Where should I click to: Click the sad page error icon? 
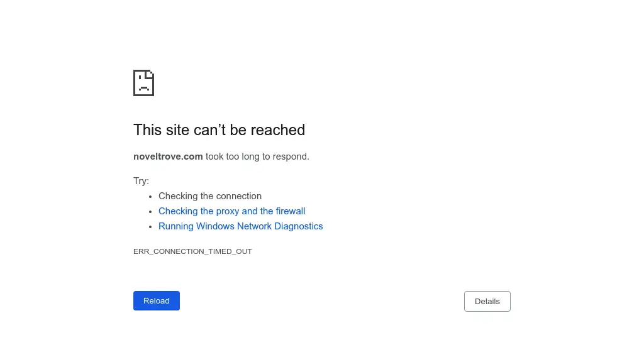(x=143, y=82)
